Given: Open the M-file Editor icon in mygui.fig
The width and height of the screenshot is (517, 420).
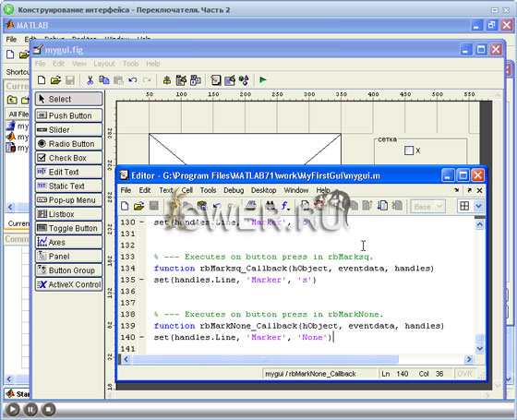Looking at the screenshot, I should point(216,79).
